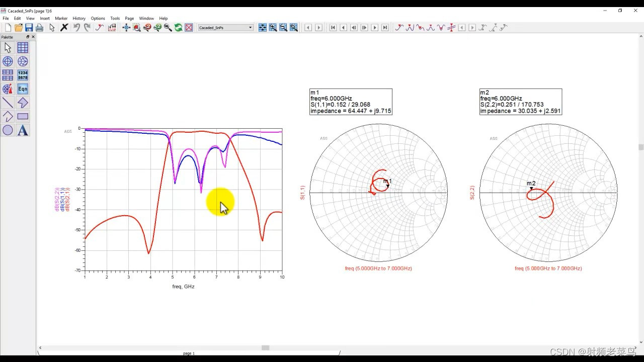This screenshot has width=644, height=362.
Task: Open the Cacaded_SnPs dataset dropdown
Action: pyautogui.click(x=225, y=28)
